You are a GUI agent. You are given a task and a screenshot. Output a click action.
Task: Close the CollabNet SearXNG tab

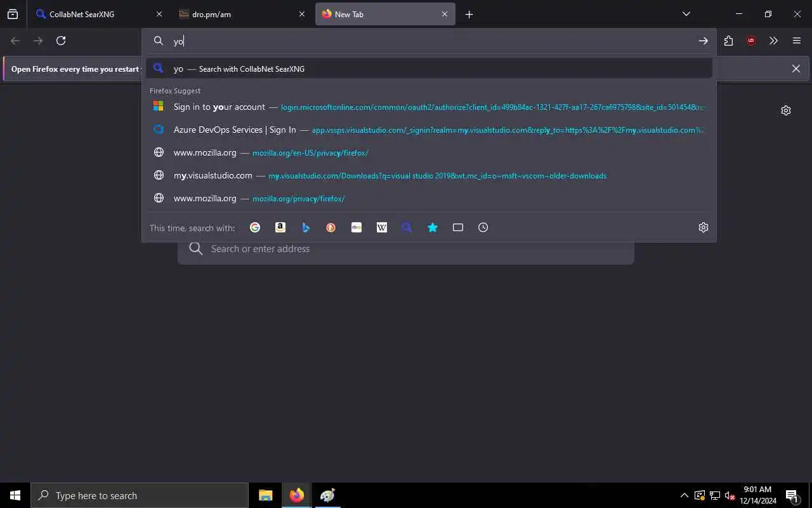tap(159, 14)
